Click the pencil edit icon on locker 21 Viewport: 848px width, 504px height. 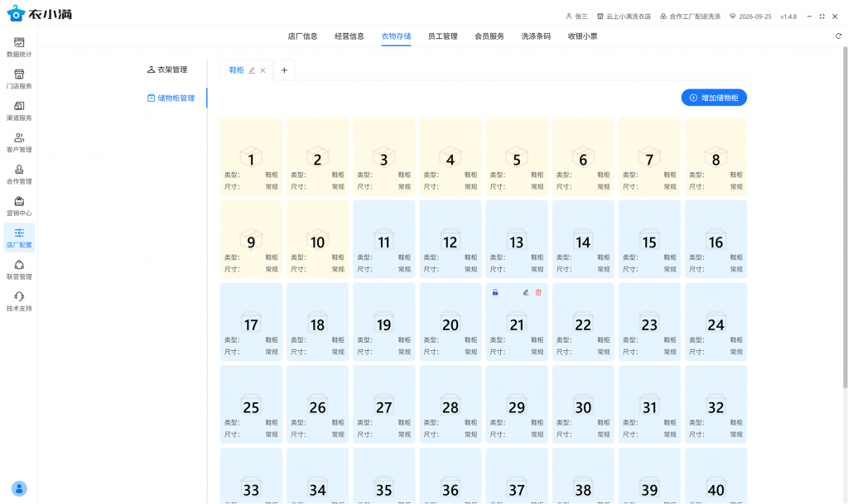coord(526,292)
